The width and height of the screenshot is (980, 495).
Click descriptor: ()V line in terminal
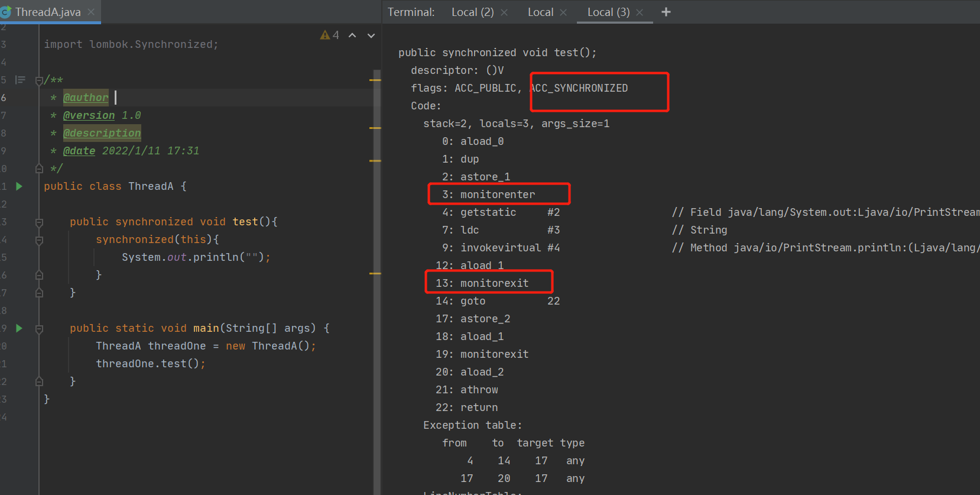(457, 70)
